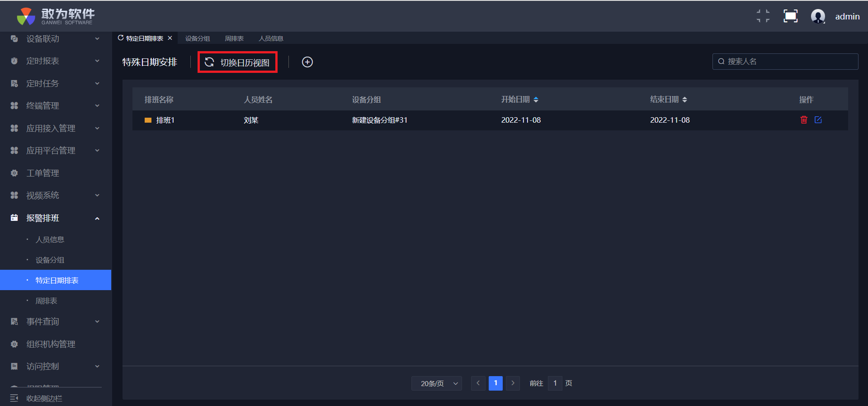
Task: Expand the 应用平台管理 menu
Action: point(97,151)
